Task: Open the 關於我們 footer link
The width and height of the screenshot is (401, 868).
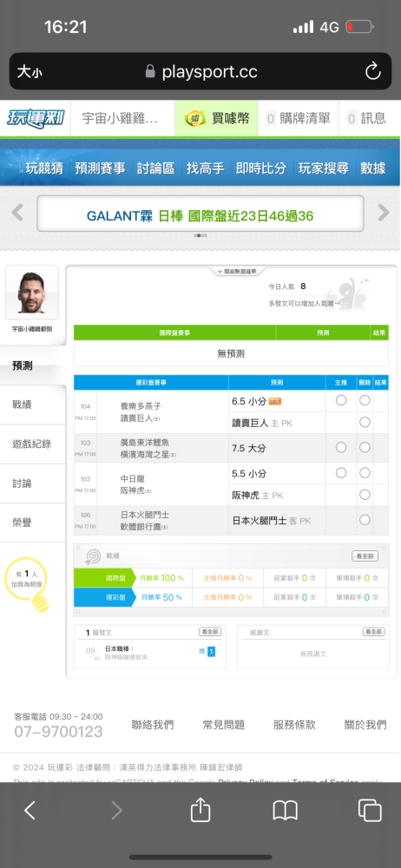Action: (x=365, y=725)
